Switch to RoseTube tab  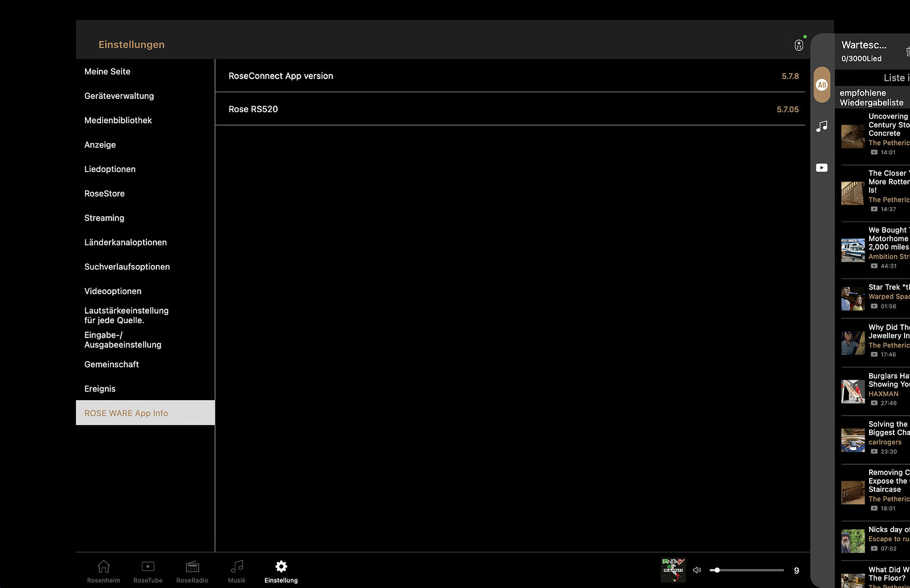[x=148, y=572]
